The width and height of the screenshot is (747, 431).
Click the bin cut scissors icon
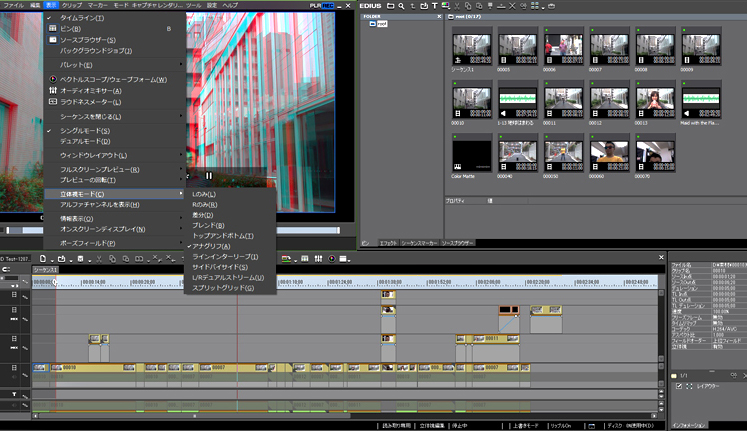457,6
